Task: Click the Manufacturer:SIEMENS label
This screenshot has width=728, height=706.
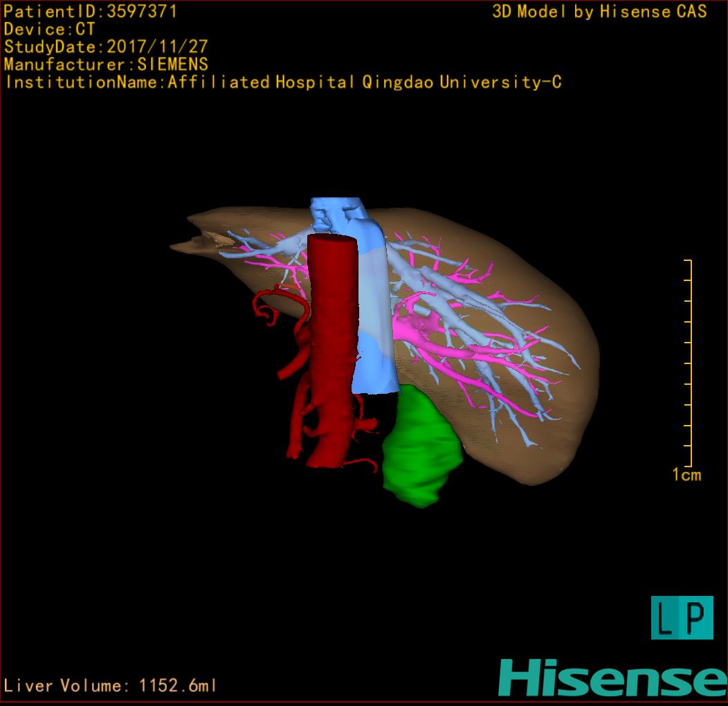Action: click(106, 64)
